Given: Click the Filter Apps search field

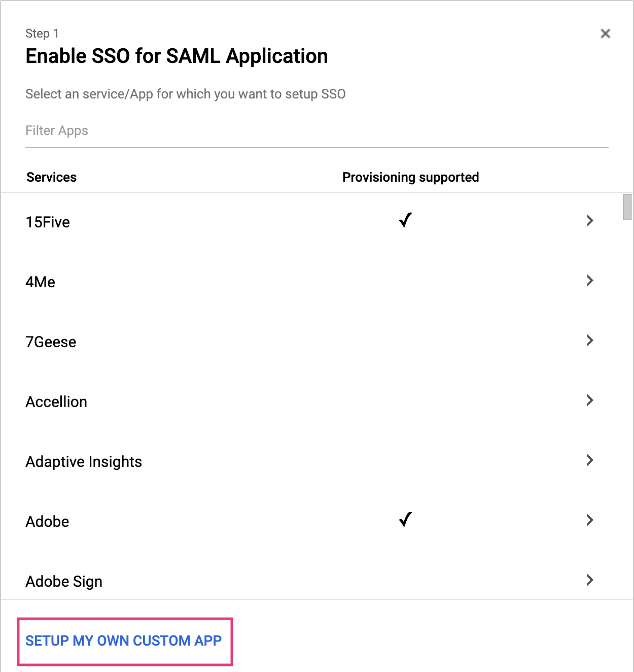Looking at the screenshot, I should [316, 131].
